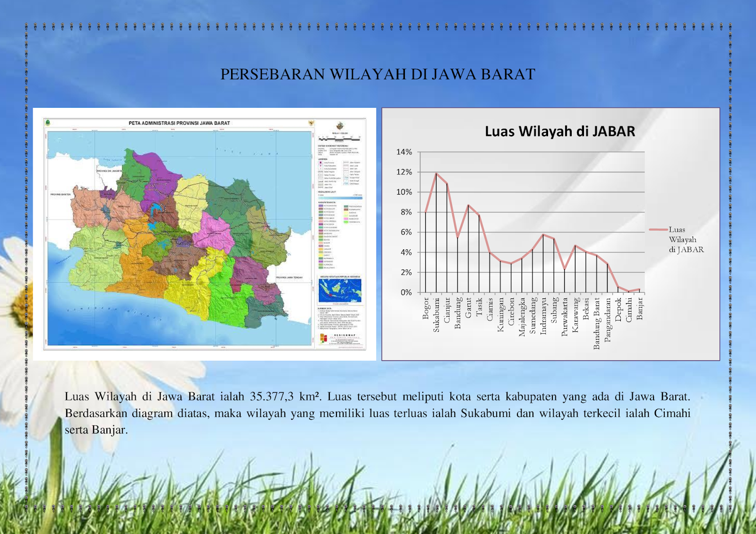Select the Garuda Pancasila emblem
Viewport: 756px width, 534px height.
(x=310, y=123)
